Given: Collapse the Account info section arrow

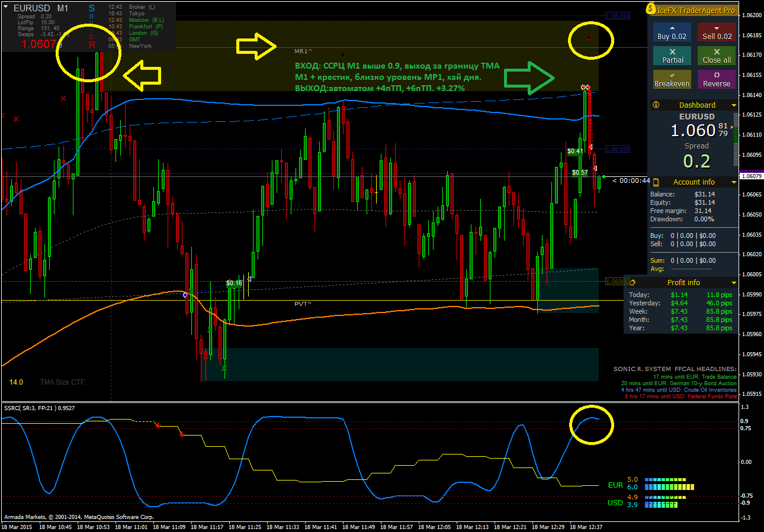Looking at the screenshot, I should click(x=734, y=182).
